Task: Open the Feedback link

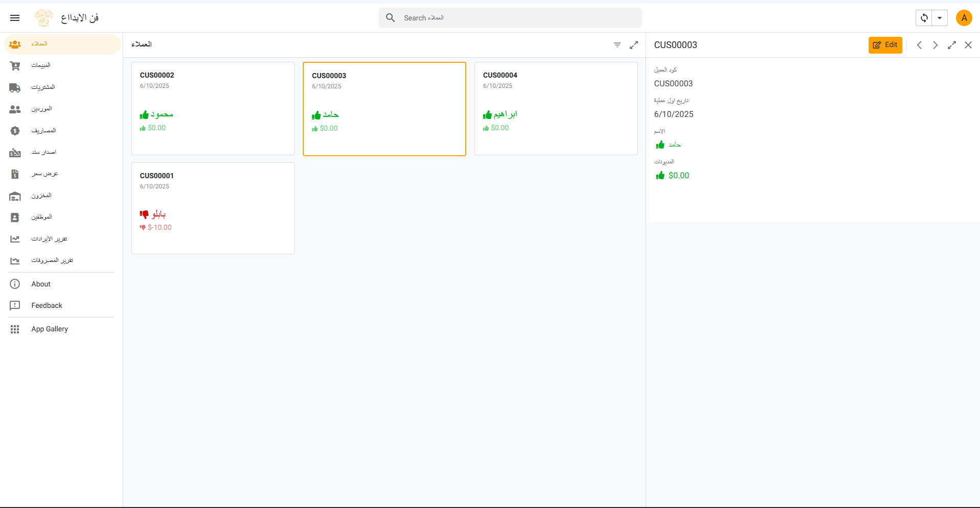Action: click(46, 305)
